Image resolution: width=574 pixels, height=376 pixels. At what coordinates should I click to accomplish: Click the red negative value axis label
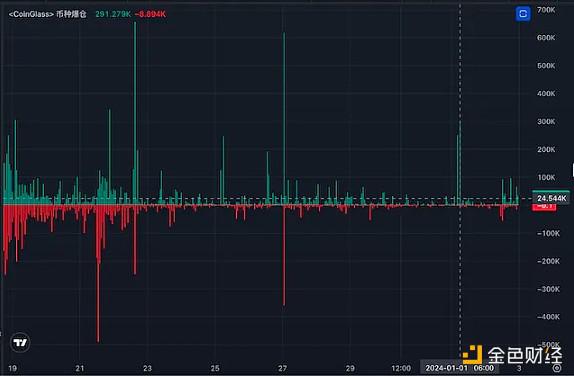pyautogui.click(x=544, y=207)
